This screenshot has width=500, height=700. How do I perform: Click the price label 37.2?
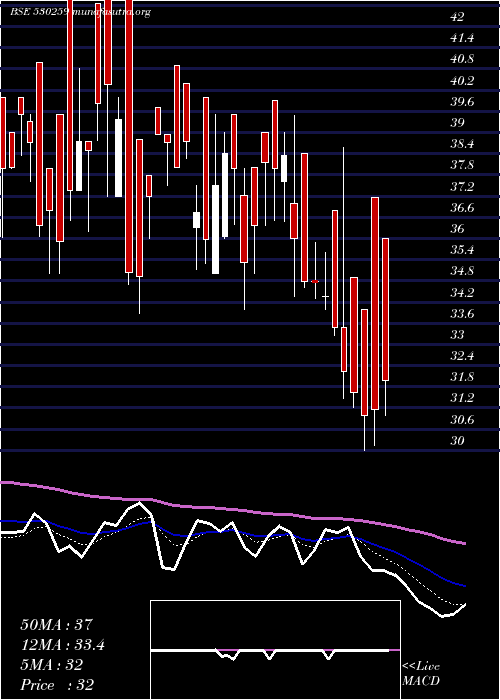[462, 187]
